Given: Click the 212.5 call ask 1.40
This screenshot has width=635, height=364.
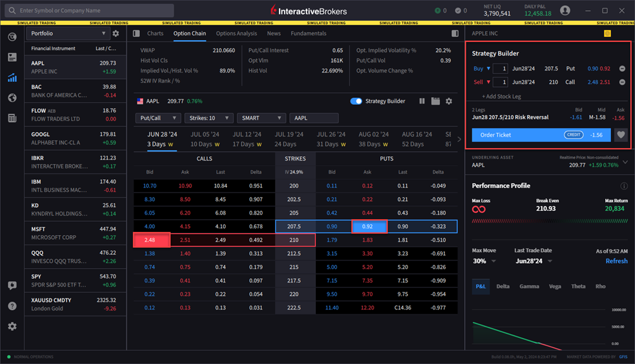Looking at the screenshot, I should click(185, 253).
